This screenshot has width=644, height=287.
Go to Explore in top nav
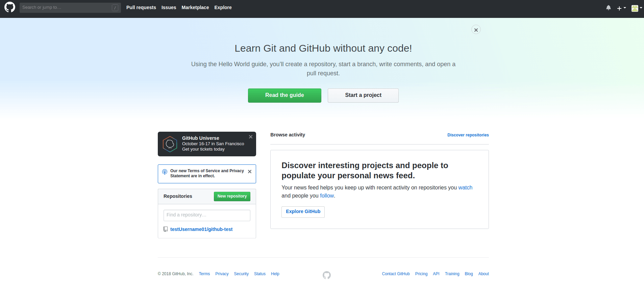223,7
